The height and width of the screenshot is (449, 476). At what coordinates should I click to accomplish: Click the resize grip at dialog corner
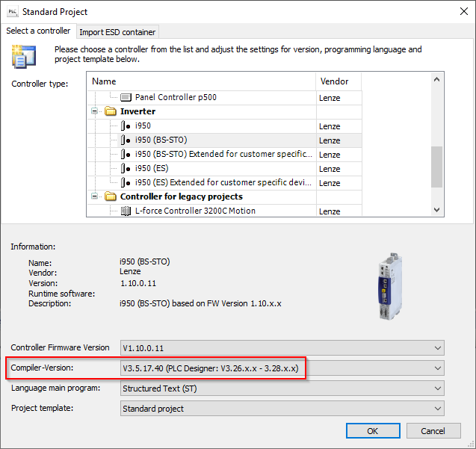tap(472, 445)
